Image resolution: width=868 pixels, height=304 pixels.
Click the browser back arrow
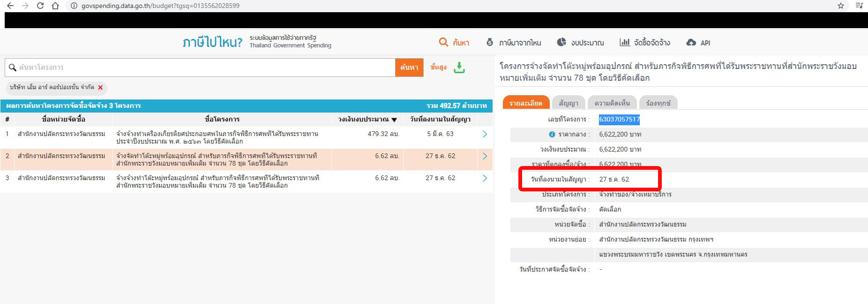tap(10, 6)
